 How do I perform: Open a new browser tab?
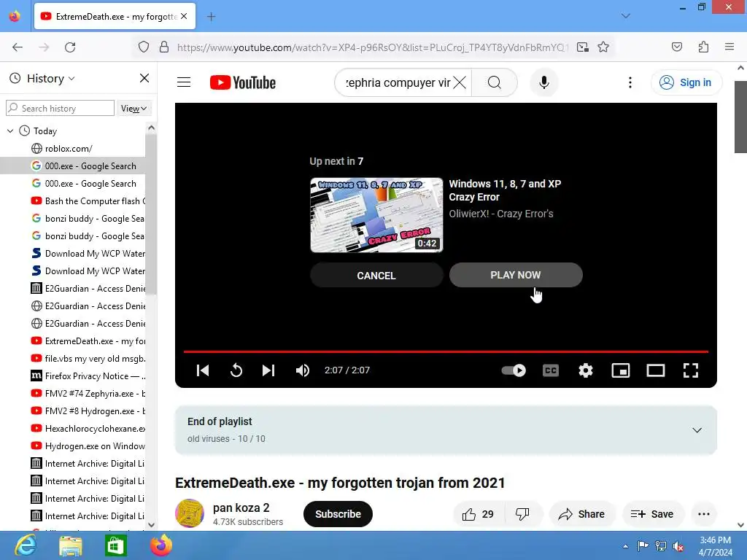211,17
